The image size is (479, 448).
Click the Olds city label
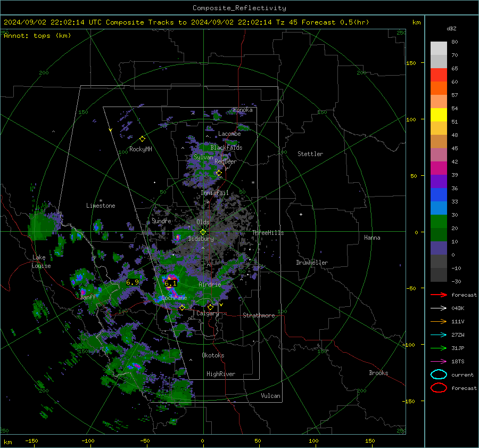click(x=203, y=222)
